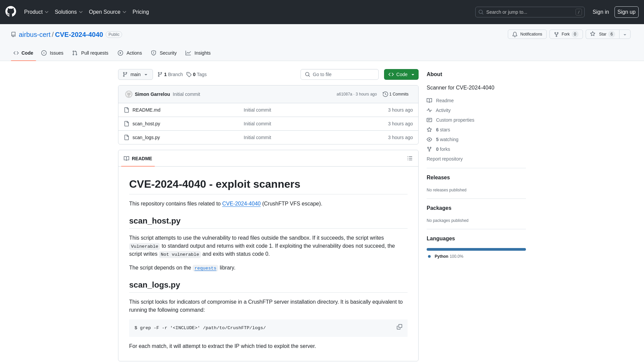Select the Custom properties note icon
This screenshot has width=644, height=362.
point(429,120)
